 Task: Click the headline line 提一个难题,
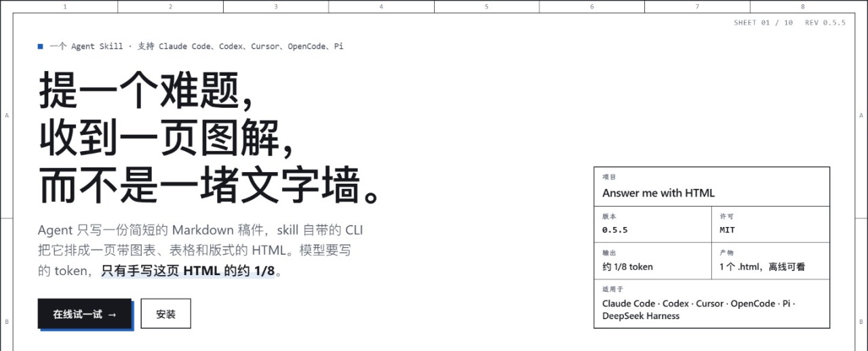(x=146, y=91)
